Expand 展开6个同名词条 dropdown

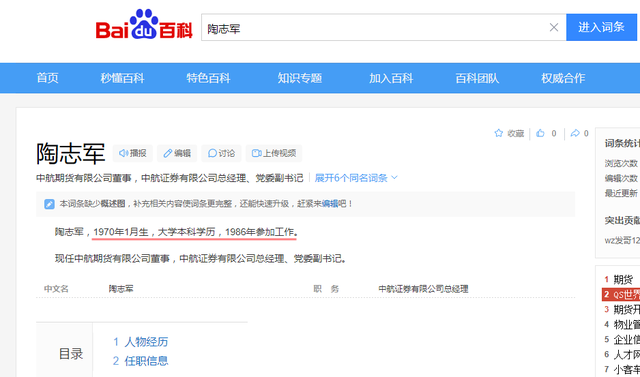coord(356,178)
